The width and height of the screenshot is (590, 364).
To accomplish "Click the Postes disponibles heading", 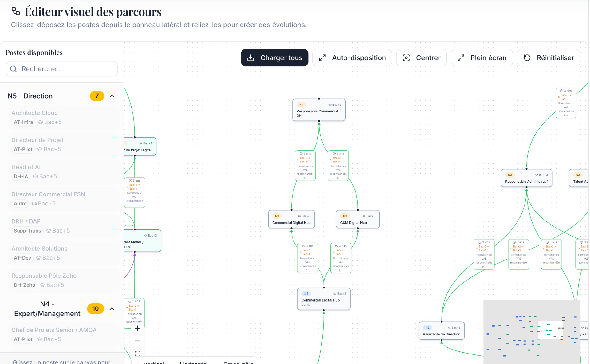I will click(x=34, y=53).
